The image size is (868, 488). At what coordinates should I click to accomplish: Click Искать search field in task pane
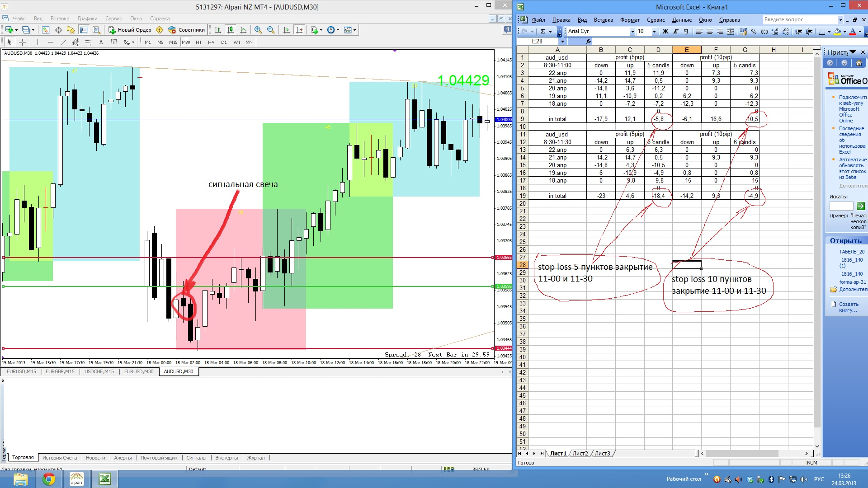(841, 206)
